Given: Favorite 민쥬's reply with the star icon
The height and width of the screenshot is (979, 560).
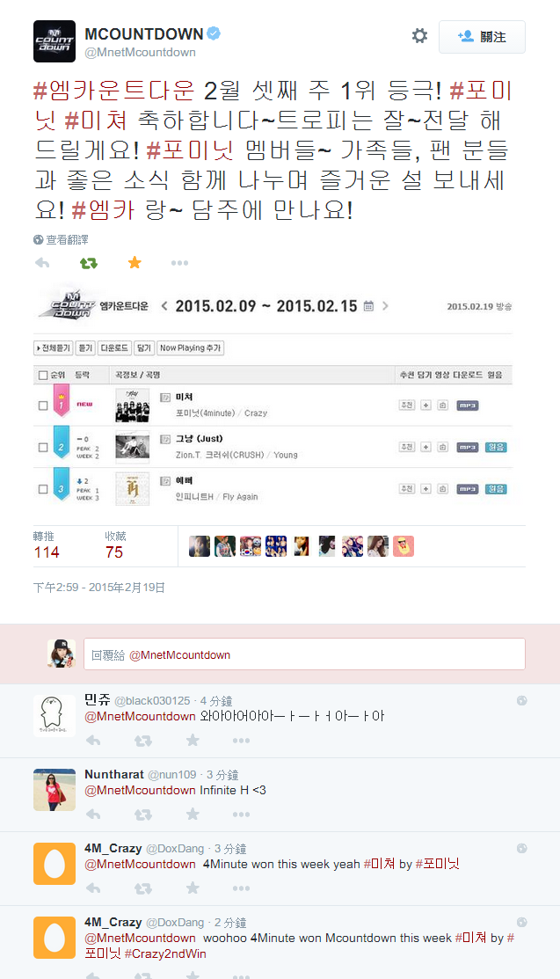Looking at the screenshot, I should coord(193,741).
